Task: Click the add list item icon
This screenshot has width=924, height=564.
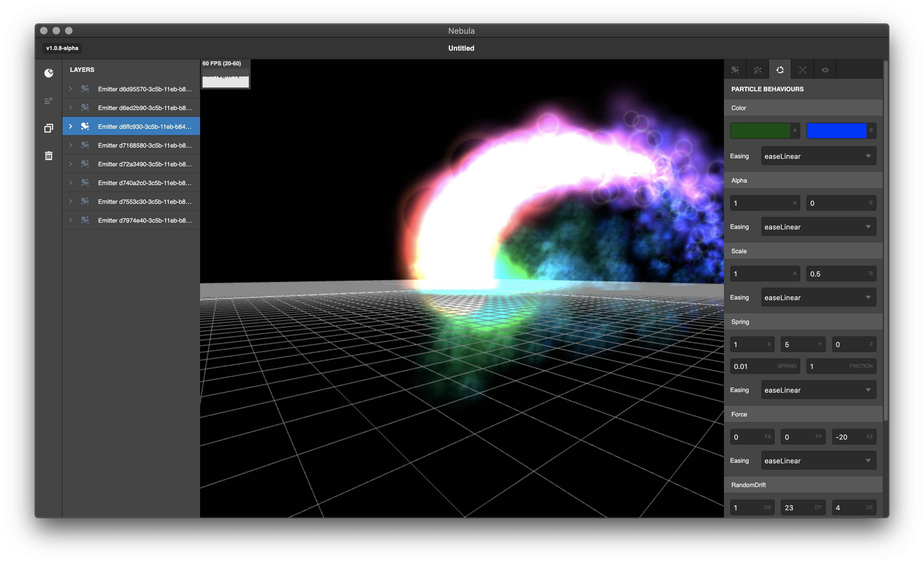Action: tap(48, 101)
